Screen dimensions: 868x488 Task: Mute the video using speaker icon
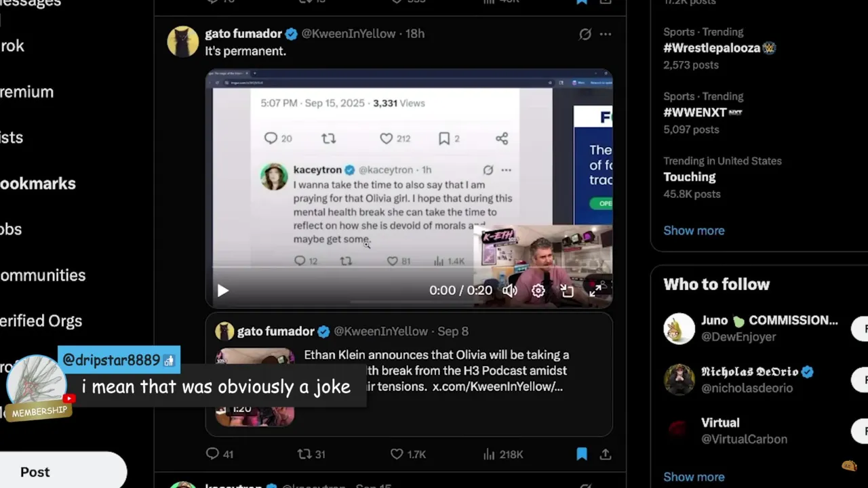pos(510,291)
